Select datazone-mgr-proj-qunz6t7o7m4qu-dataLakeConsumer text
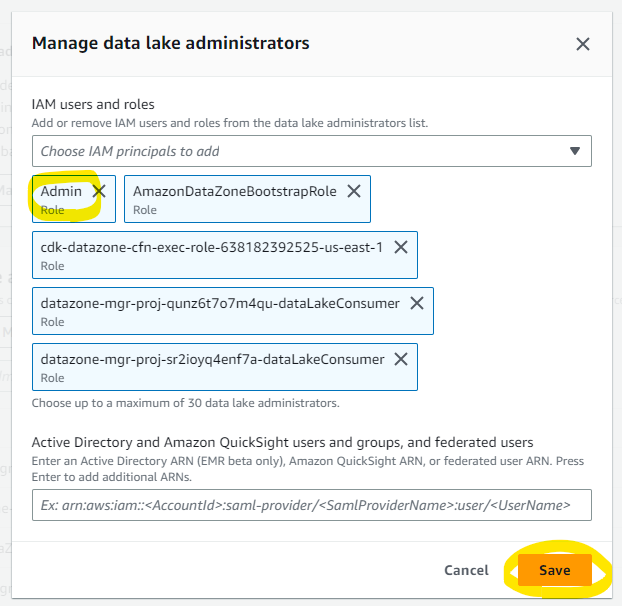This screenshot has height=606, width=622. coord(220,303)
